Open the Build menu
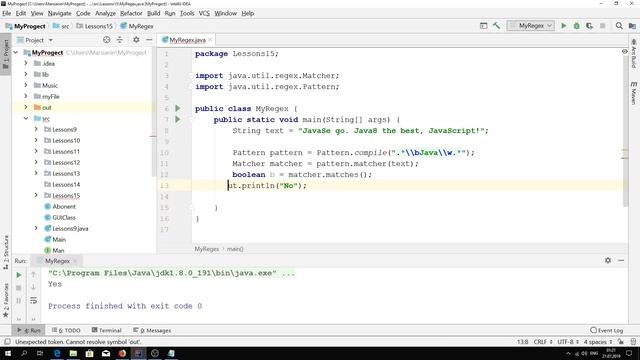This screenshot has width=640, height=360. (x=153, y=13)
